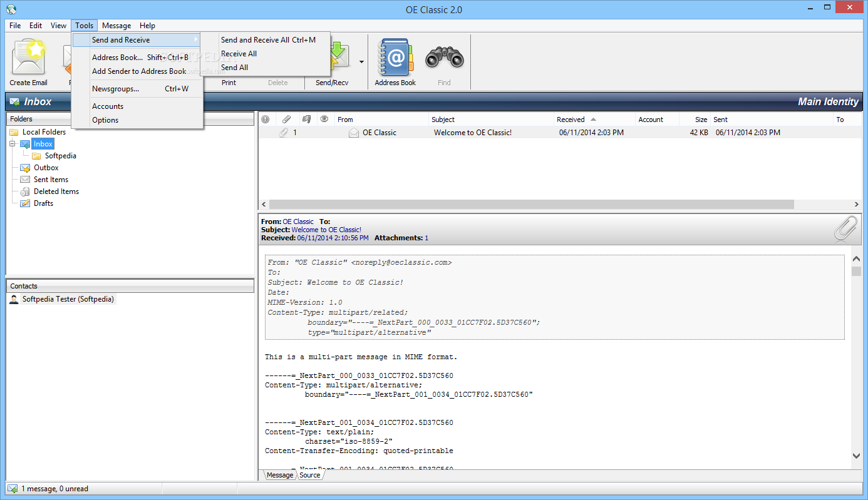Image resolution: width=868 pixels, height=500 pixels.
Task: Choose Receive All from submenu
Action: point(239,54)
